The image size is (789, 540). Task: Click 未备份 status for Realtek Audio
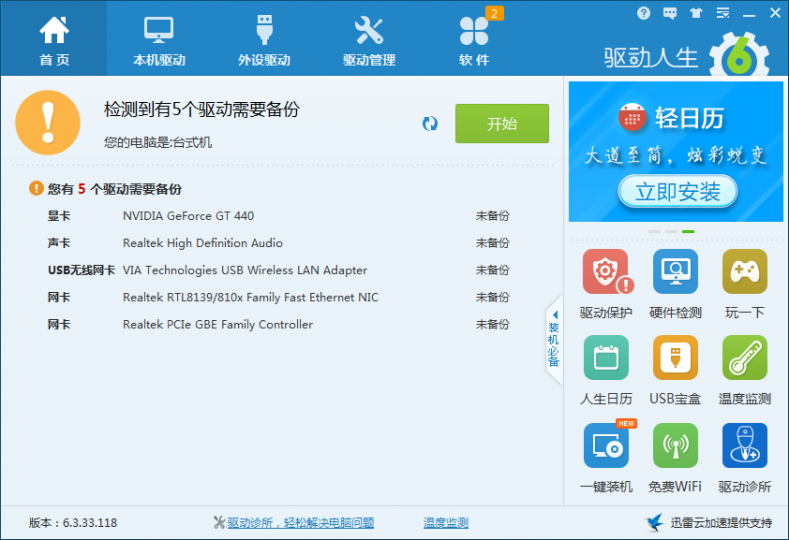[493, 243]
